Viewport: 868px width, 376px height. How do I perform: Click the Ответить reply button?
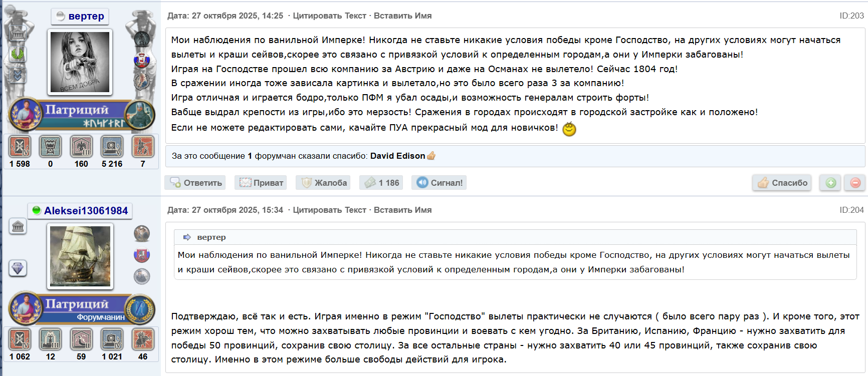pos(195,183)
